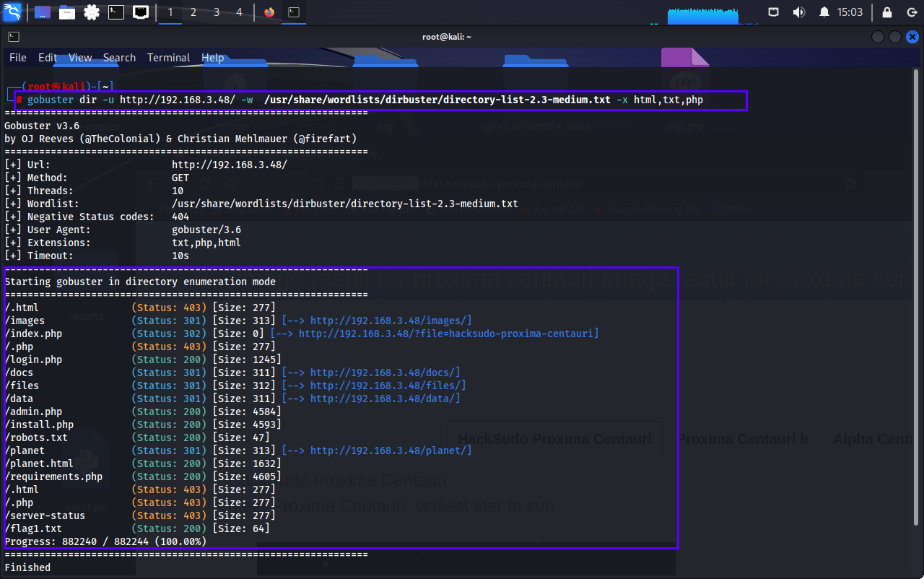Viewport: 924px width, 579px height.
Task: Click the CPU usage graph monitor
Action: pos(703,14)
